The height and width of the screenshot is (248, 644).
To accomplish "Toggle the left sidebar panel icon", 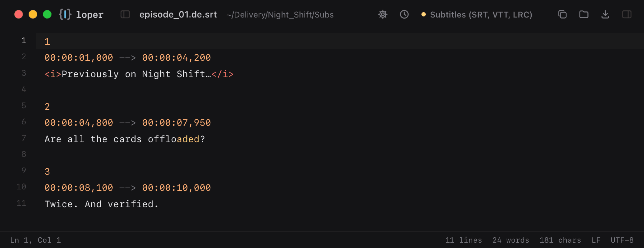I will click(x=125, y=14).
